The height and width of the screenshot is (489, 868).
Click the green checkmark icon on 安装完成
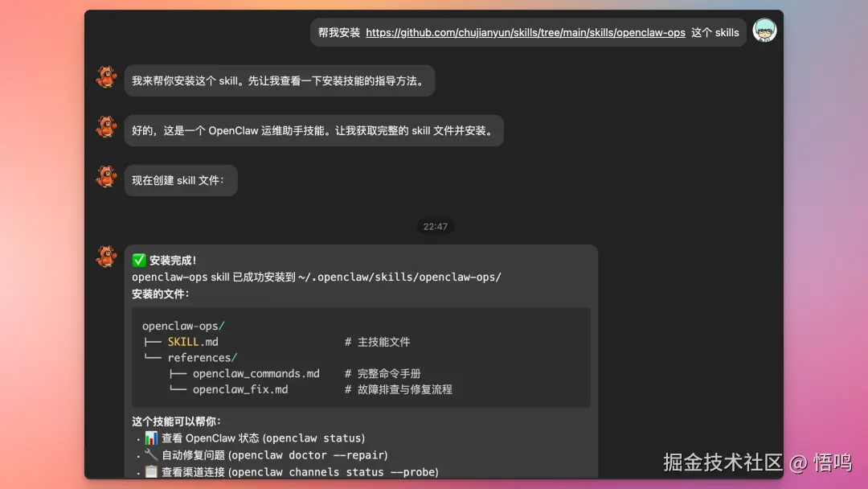tap(138, 259)
